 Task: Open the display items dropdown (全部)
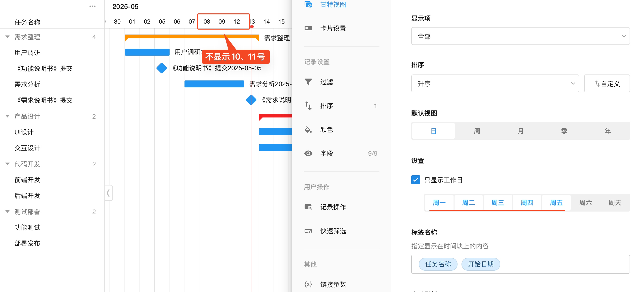pos(520,36)
